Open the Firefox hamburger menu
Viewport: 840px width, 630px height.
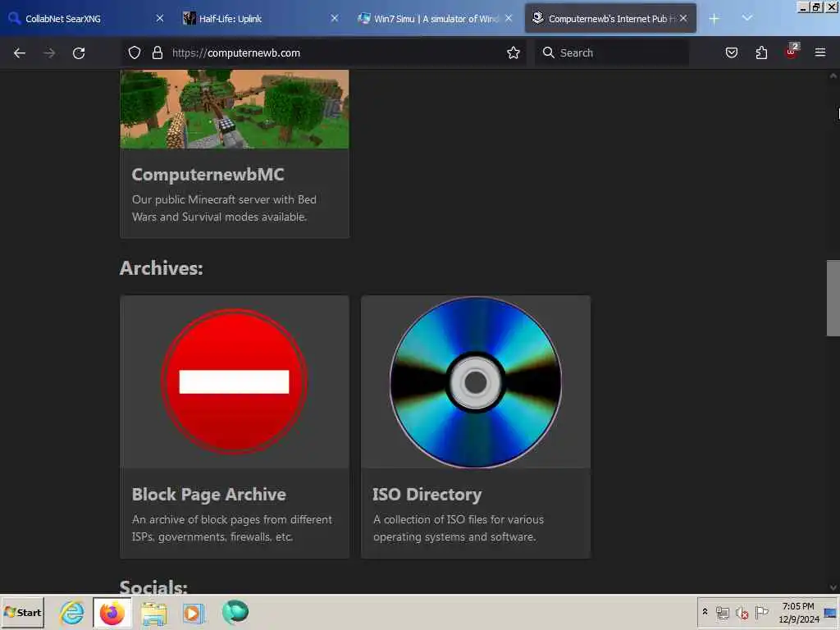point(820,52)
